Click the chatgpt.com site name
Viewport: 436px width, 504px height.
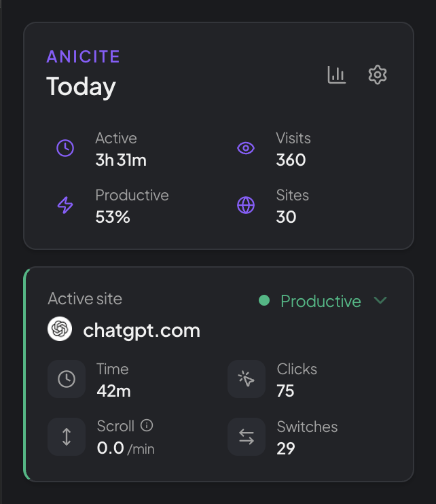tap(141, 331)
